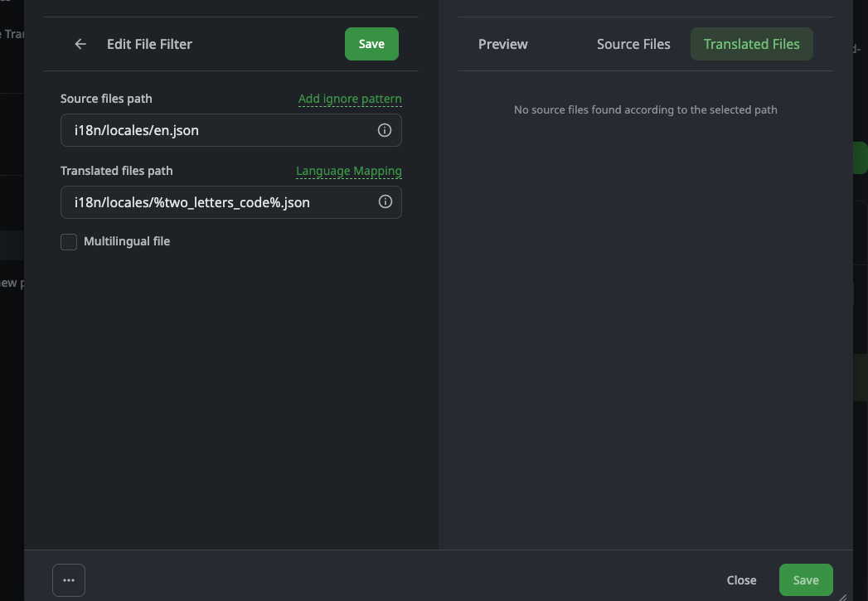Click the Edit File Filter heading
The width and height of the screenshot is (868, 601).
(149, 44)
